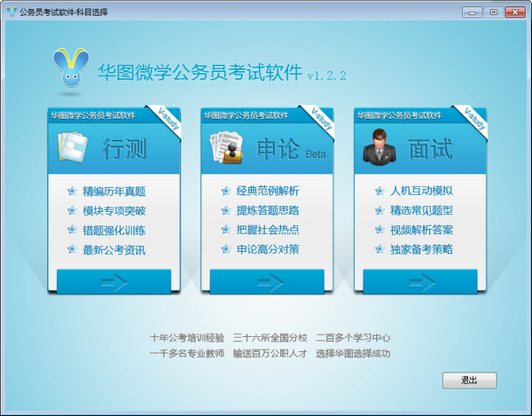Minimize the window

click(472, 12)
